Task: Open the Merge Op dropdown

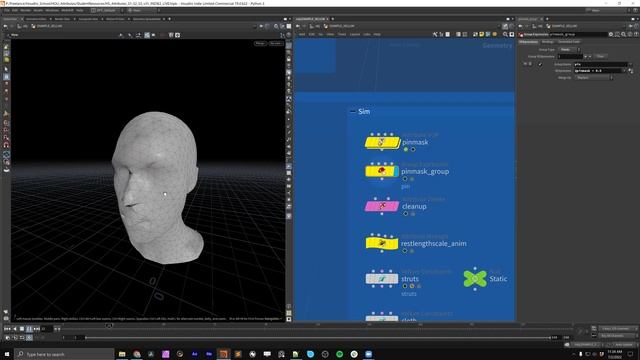Action: pos(593,78)
